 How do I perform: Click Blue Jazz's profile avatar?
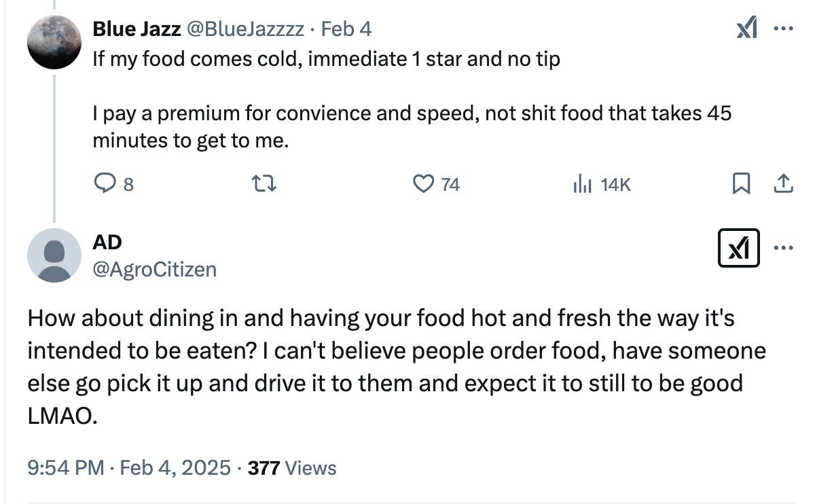[x=54, y=42]
